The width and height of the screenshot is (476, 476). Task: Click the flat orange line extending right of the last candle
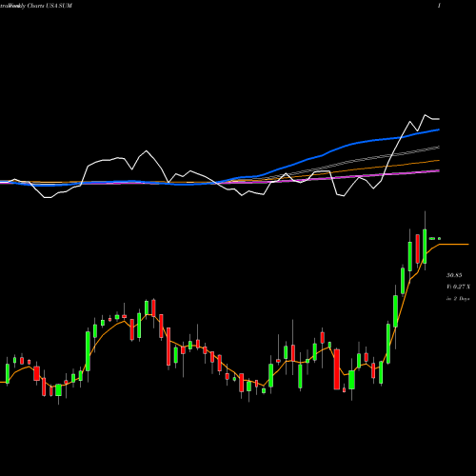click(x=454, y=245)
